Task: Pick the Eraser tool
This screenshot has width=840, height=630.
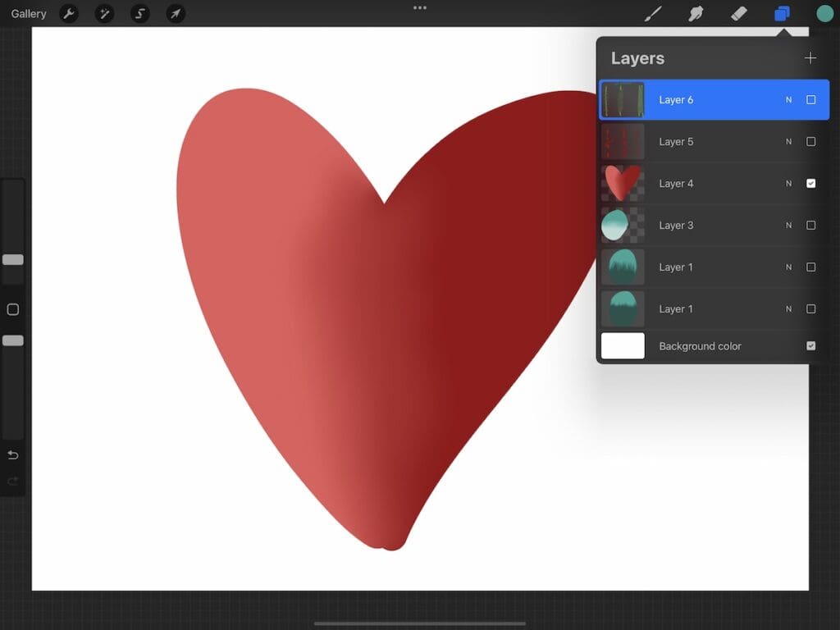Action: pos(737,13)
